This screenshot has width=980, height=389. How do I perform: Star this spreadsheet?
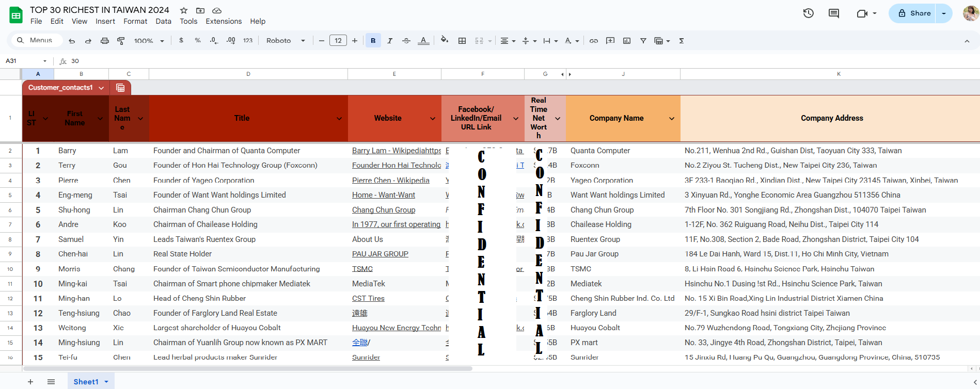point(184,10)
